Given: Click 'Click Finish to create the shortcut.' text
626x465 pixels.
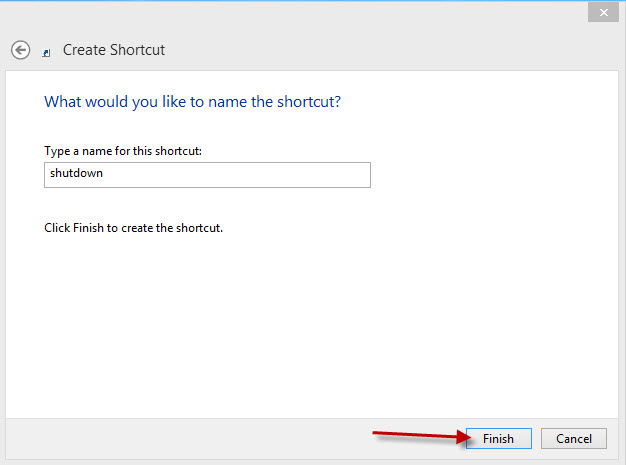Looking at the screenshot, I should coord(133,228).
